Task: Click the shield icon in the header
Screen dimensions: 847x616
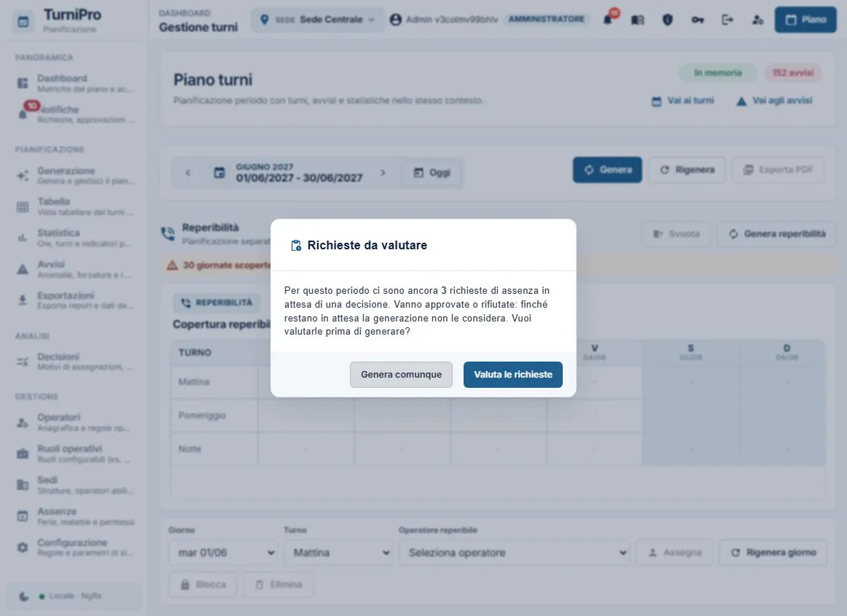Action: pos(668,20)
